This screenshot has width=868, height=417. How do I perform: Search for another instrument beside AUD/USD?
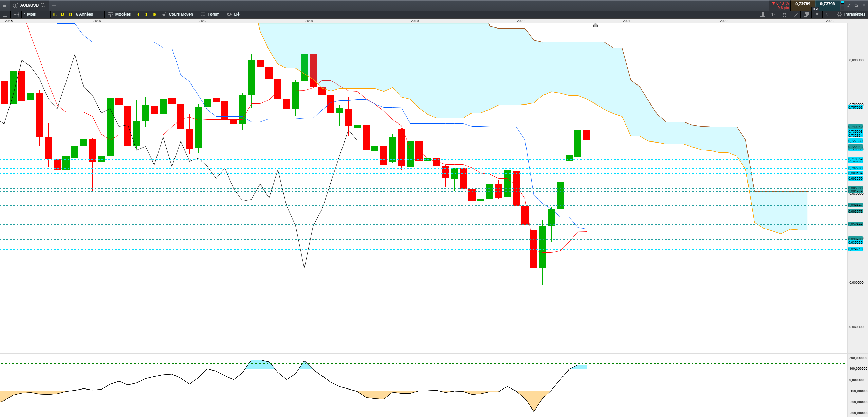[x=43, y=5]
